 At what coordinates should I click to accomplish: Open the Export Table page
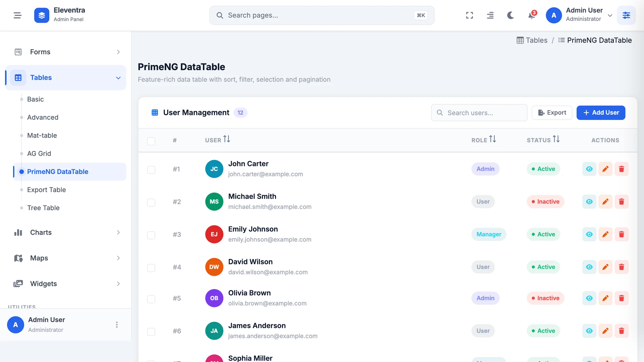tap(46, 190)
